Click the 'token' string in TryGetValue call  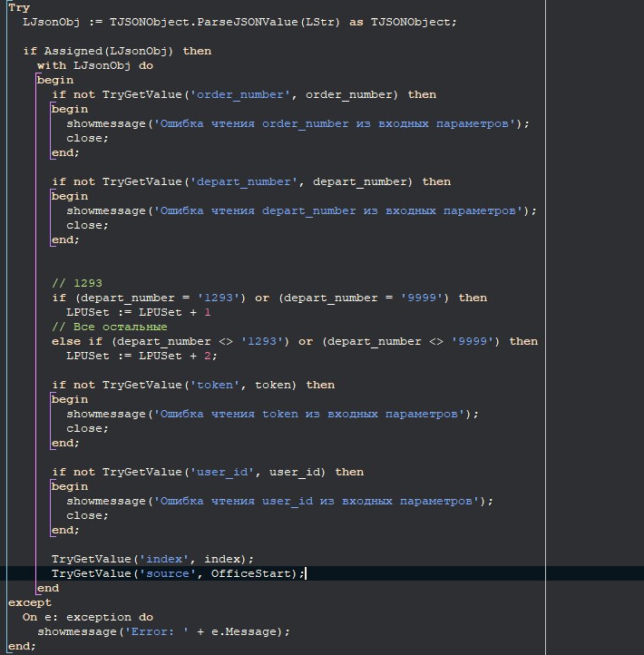215,385
